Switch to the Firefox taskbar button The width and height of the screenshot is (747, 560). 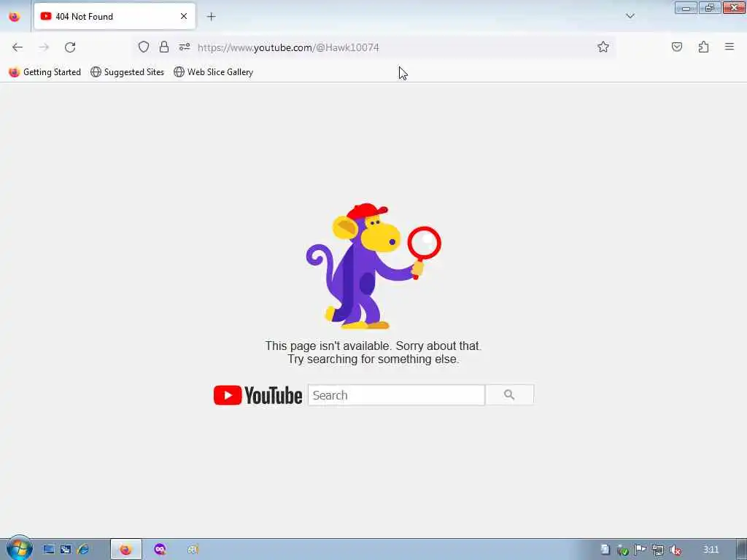click(125, 550)
